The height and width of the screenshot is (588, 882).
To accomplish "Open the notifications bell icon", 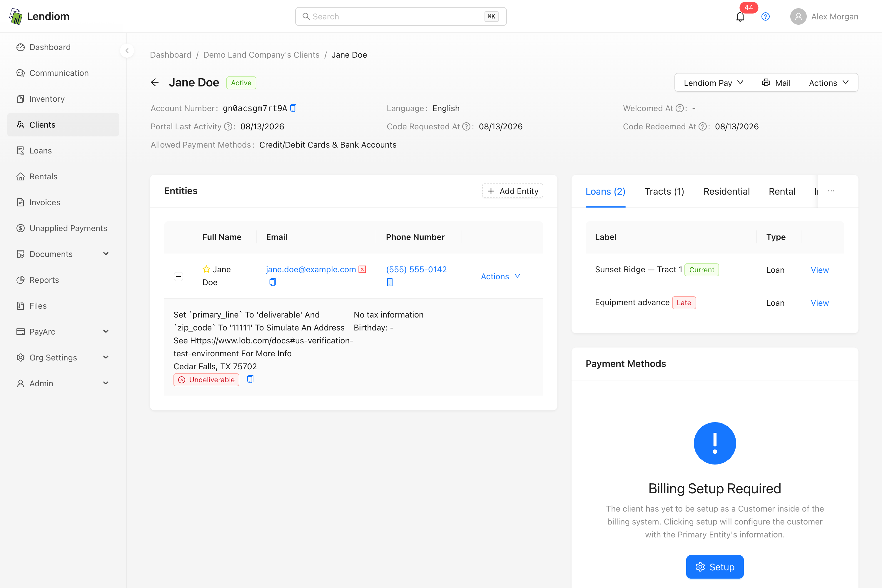I will 740,16.
